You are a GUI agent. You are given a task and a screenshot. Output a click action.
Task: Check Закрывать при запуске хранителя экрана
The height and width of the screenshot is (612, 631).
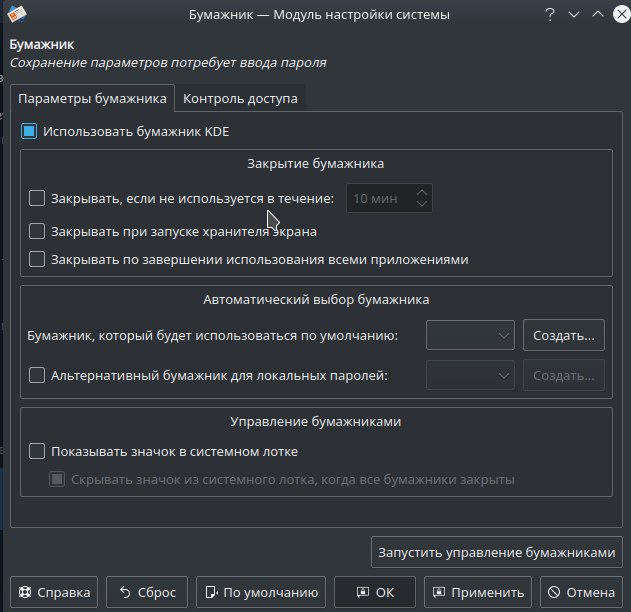click(37, 231)
